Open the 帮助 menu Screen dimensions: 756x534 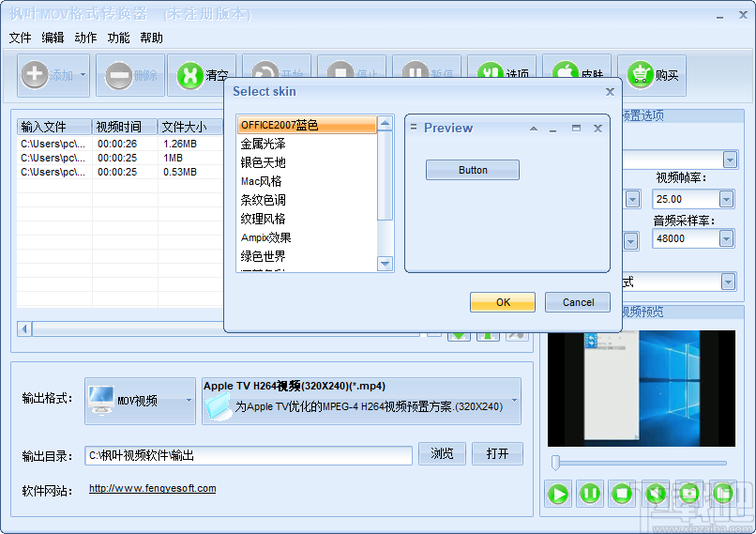coord(151,38)
